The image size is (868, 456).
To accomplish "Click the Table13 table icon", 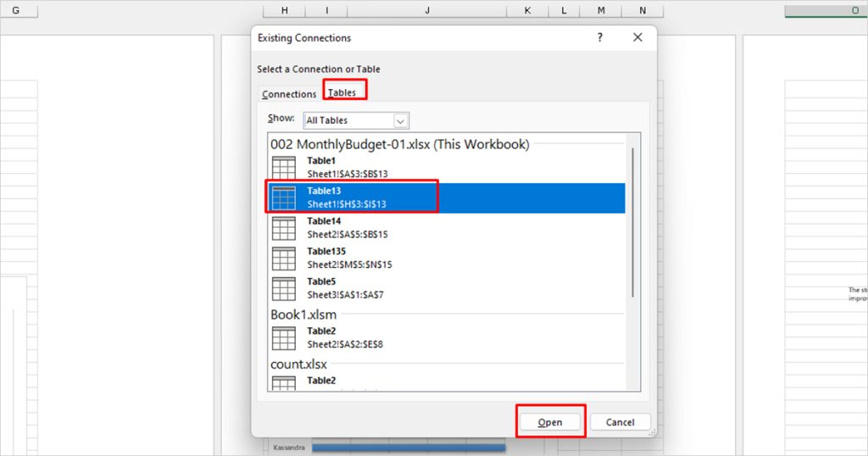I will (x=283, y=197).
